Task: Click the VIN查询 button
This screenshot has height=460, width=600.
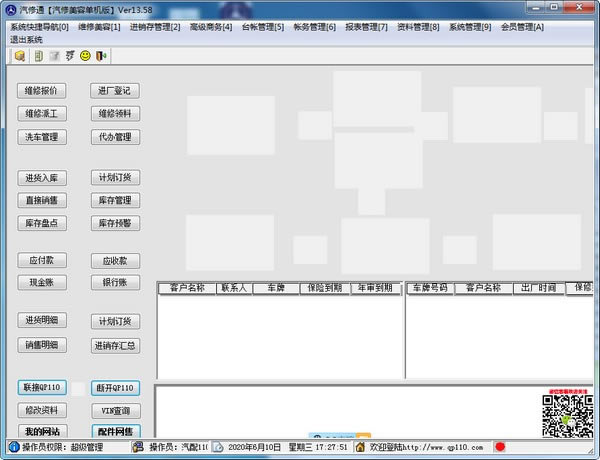Action: point(116,411)
